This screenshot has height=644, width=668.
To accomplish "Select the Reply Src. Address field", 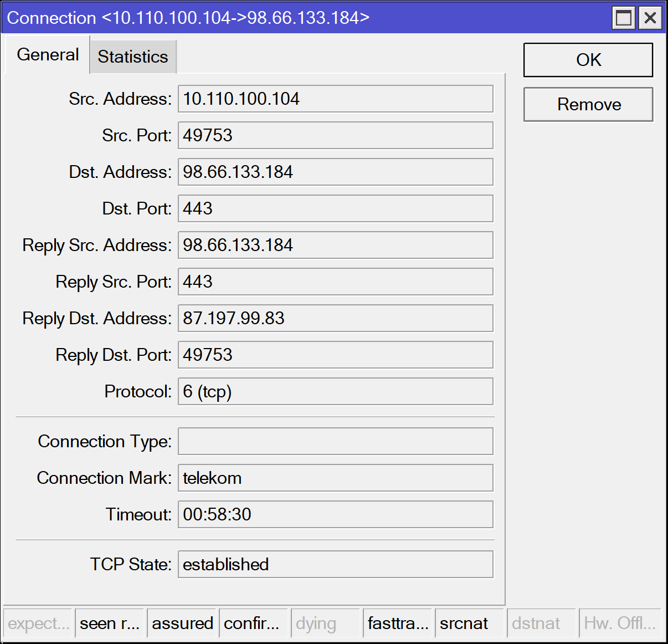I will point(335,245).
